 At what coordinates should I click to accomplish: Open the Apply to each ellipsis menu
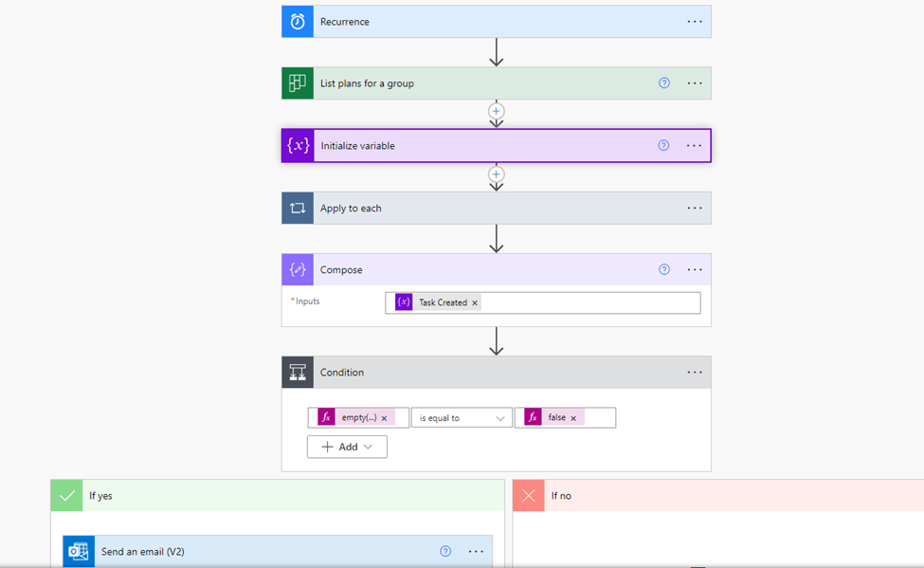click(x=695, y=209)
